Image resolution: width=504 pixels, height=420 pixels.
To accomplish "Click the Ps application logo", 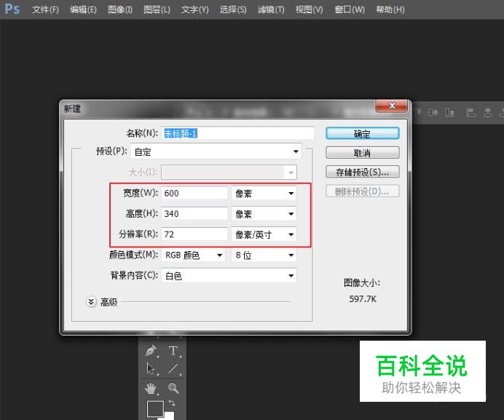I will (x=12, y=9).
